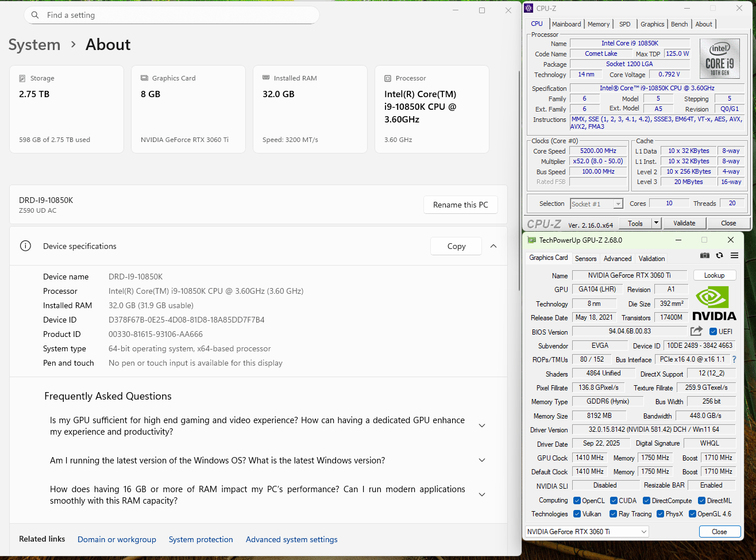Toggle the OpenGL 4.6 checkbox
Image resolution: width=756 pixels, height=560 pixels.
click(692, 514)
